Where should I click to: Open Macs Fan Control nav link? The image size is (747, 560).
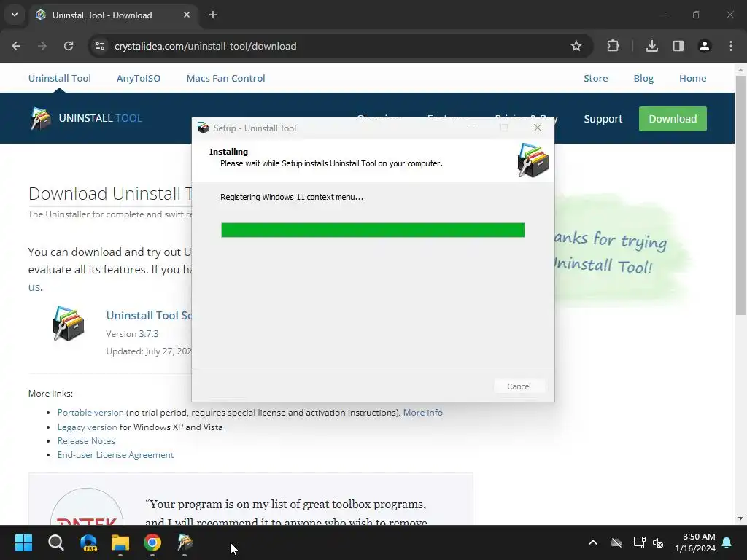click(226, 79)
